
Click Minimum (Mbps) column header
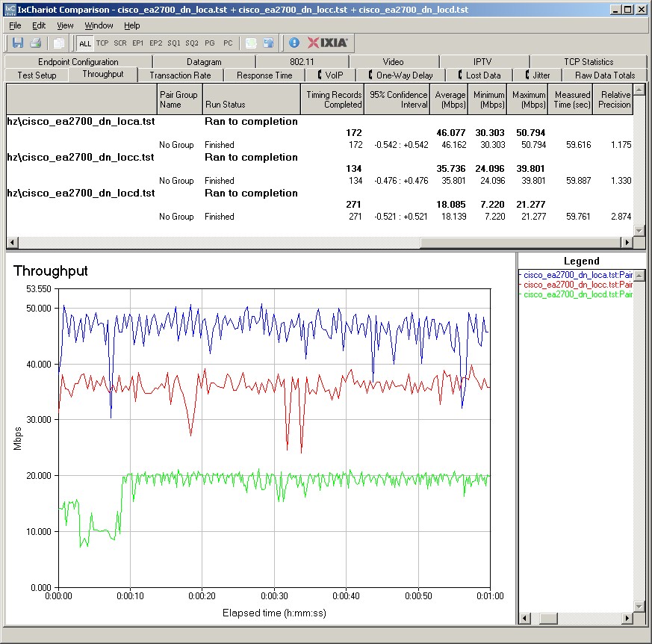point(488,99)
